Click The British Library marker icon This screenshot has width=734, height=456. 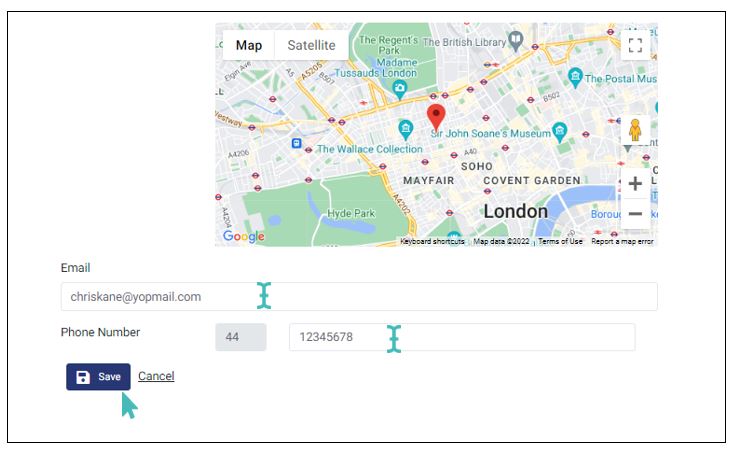click(516, 41)
